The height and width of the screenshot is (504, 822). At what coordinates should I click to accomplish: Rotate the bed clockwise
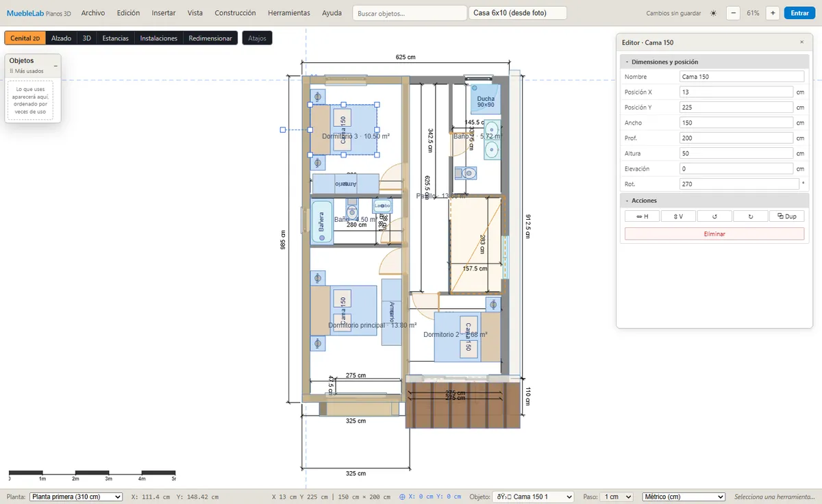point(751,216)
